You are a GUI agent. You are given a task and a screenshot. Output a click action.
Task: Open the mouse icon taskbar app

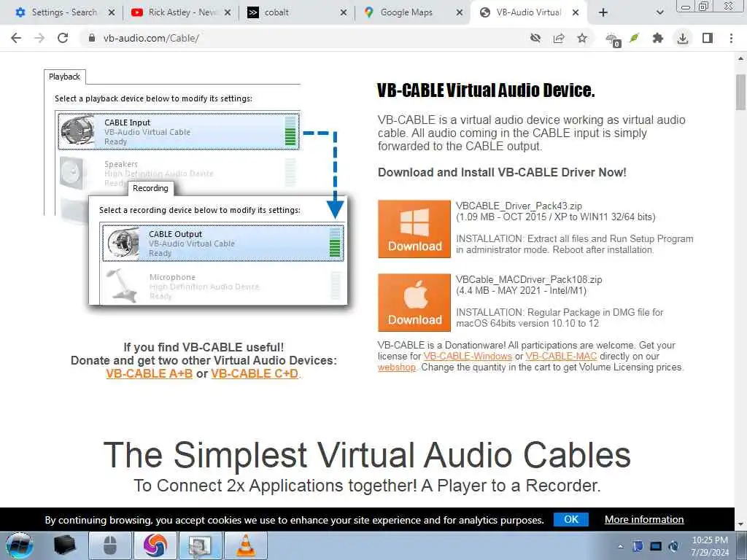point(110,545)
